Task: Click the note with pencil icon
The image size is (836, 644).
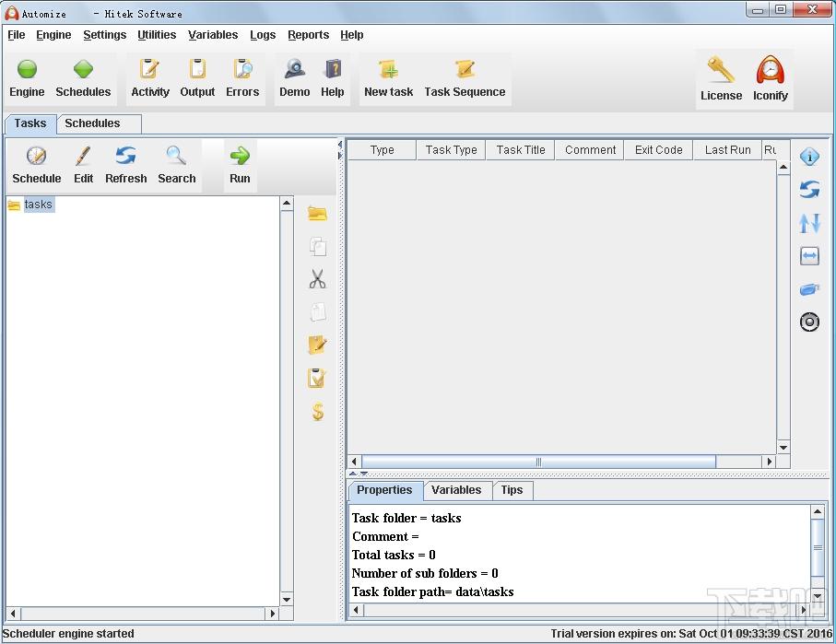Action: [x=317, y=345]
